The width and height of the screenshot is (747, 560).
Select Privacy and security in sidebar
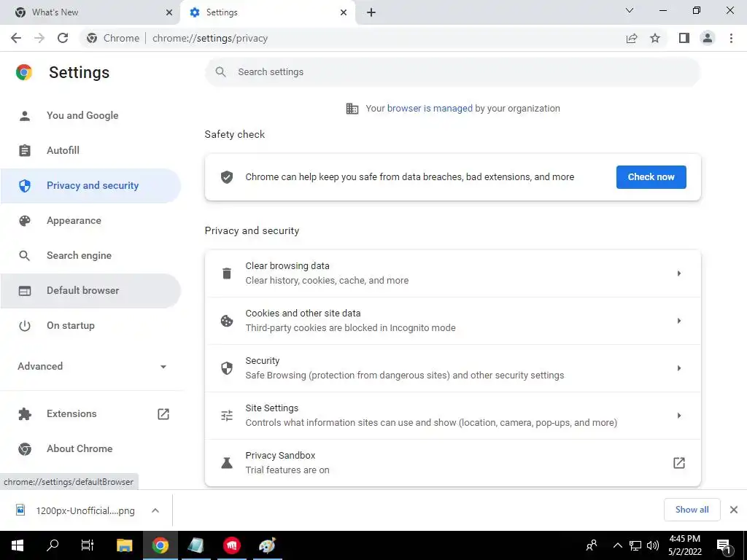[x=90, y=186]
